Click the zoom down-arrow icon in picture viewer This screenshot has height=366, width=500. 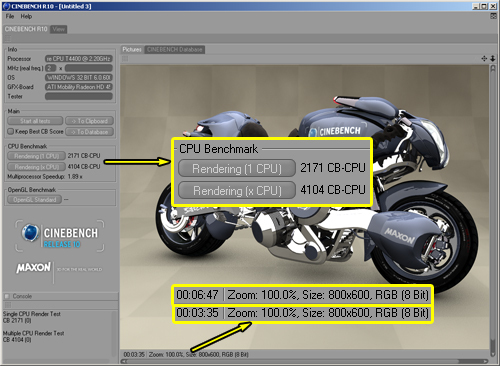pos(493,59)
